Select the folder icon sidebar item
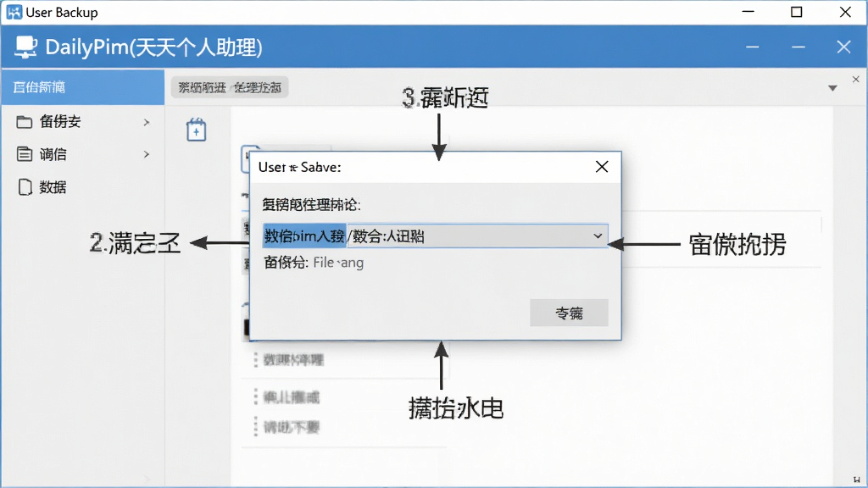Image resolution: width=868 pixels, height=488 pixels. (x=24, y=122)
